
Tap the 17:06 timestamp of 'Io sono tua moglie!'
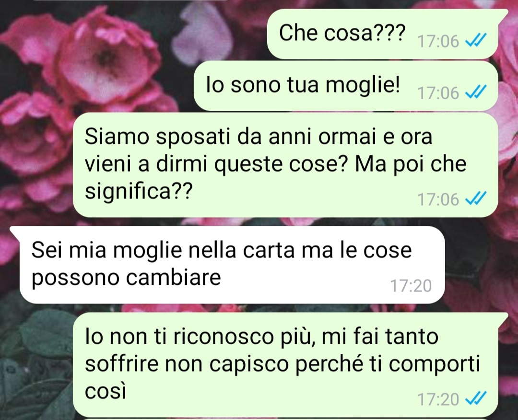(438, 93)
